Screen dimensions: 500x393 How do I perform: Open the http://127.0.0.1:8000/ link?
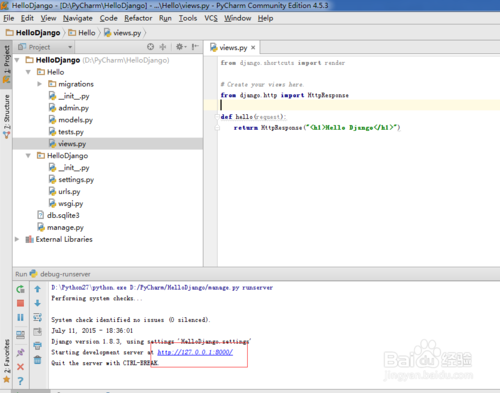point(195,352)
